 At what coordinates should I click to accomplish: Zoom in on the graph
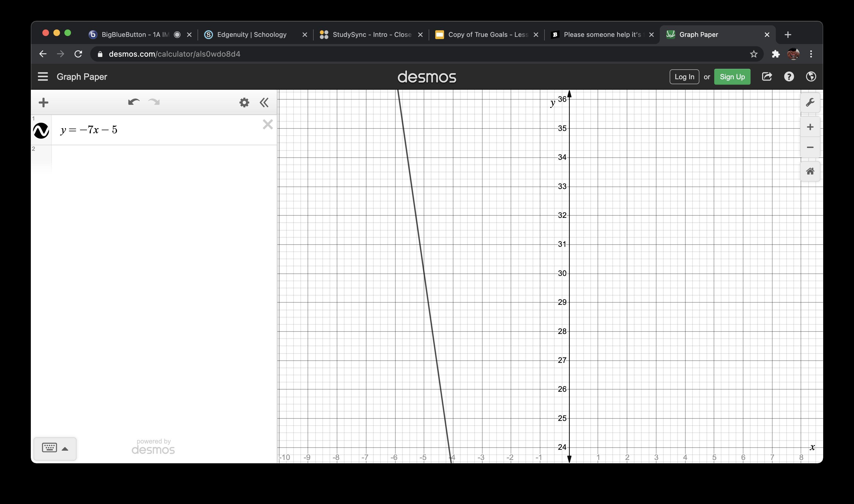pyautogui.click(x=810, y=127)
